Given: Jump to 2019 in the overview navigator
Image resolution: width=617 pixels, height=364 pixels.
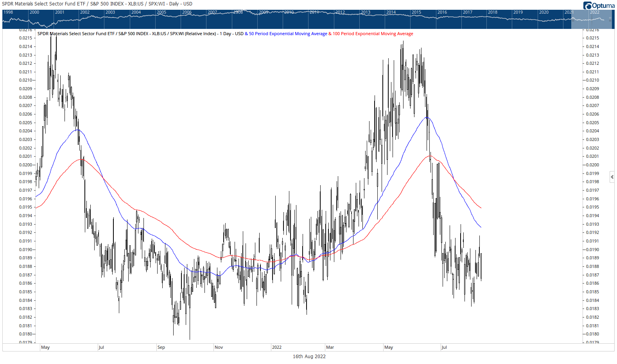Looking at the screenshot, I should point(518,12).
